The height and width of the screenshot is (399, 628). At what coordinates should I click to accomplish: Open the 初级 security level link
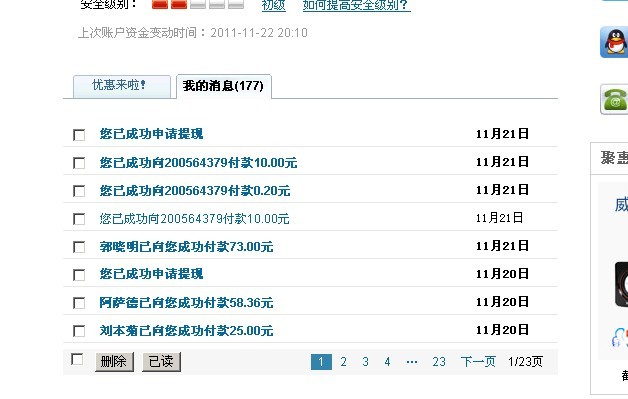pyautogui.click(x=274, y=5)
